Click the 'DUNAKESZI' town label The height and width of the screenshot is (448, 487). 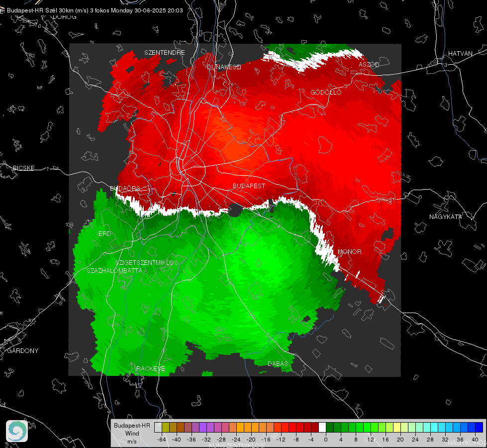224,67
